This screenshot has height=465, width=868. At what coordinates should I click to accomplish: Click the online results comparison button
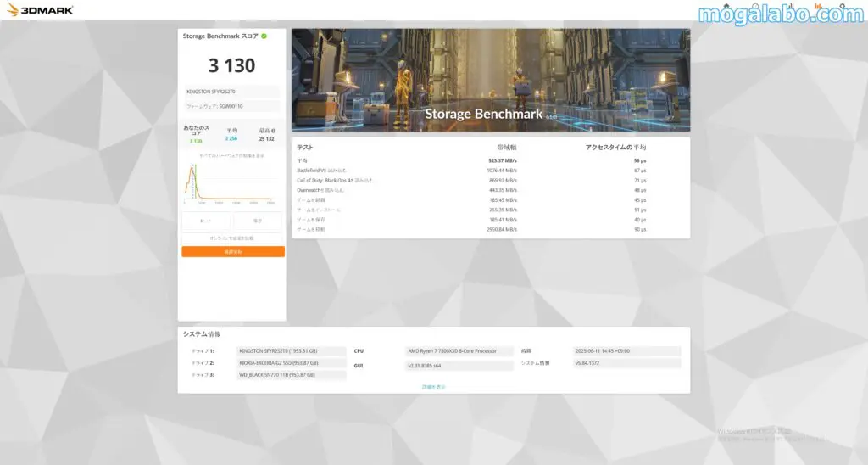click(233, 238)
